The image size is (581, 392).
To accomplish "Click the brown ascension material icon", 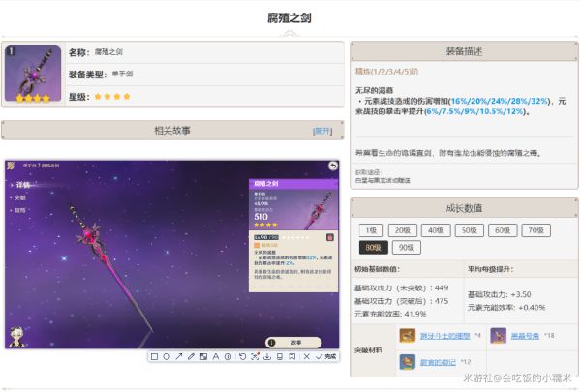I will click(407, 336).
